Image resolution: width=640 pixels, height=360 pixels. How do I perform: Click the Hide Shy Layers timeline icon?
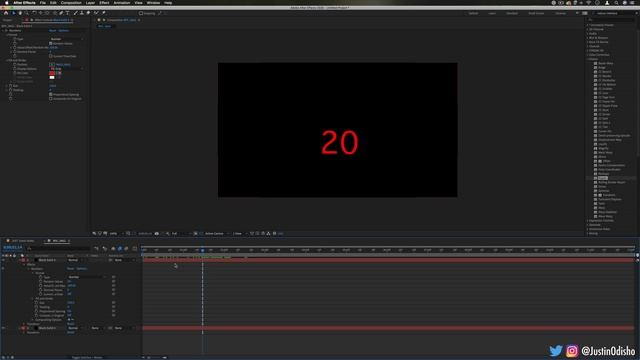click(x=112, y=249)
